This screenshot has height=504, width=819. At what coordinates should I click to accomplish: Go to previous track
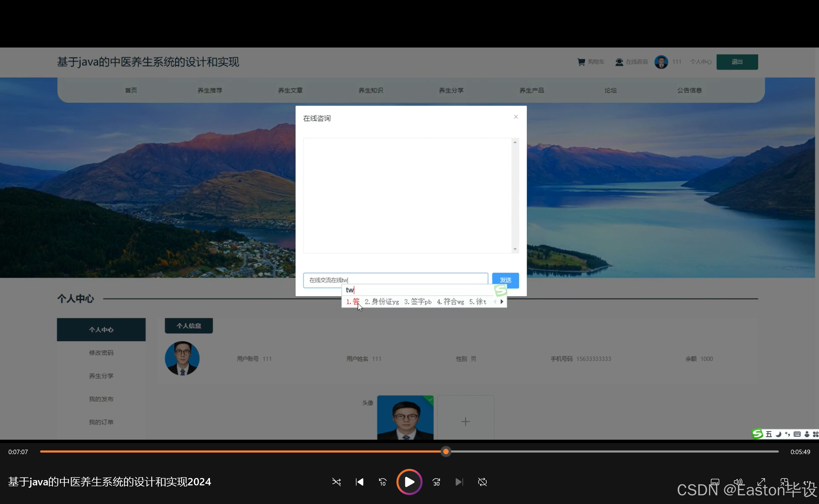pyautogui.click(x=359, y=482)
